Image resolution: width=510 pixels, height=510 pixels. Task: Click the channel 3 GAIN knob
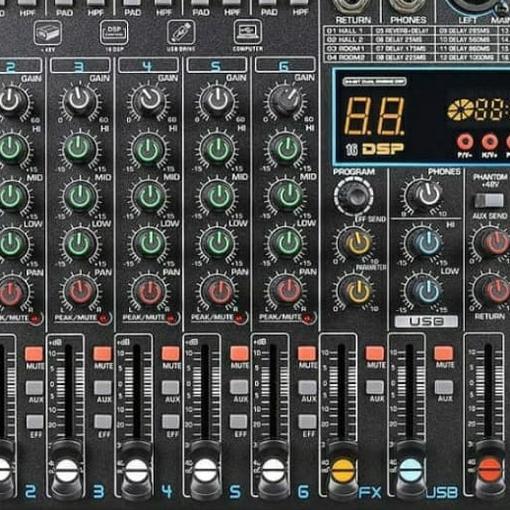pyautogui.click(x=79, y=100)
